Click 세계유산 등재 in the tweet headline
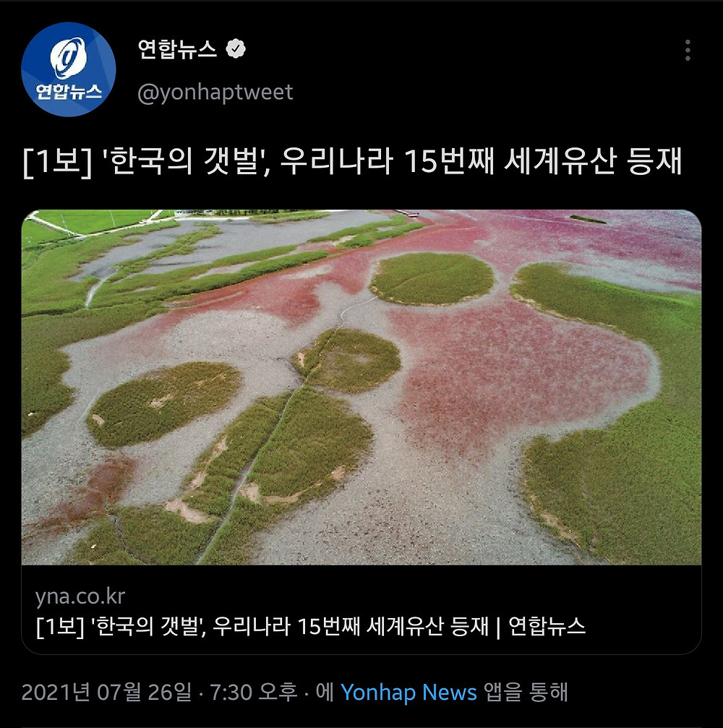723x728 pixels. [593, 161]
